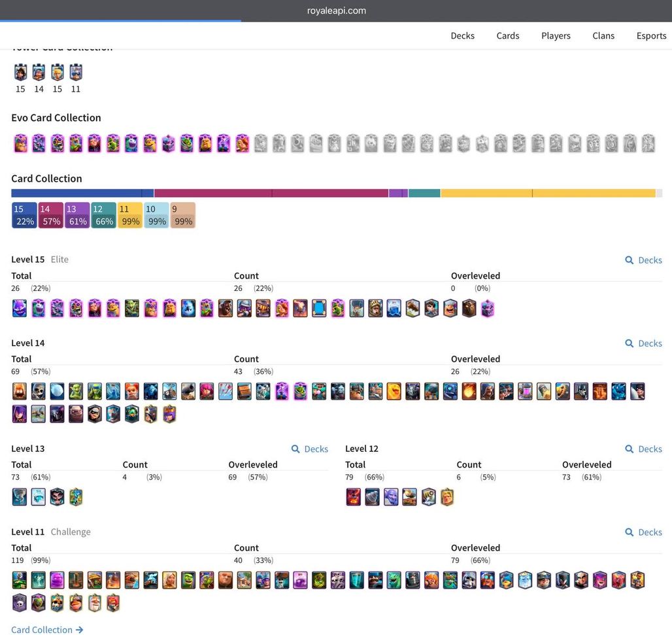The image size is (672, 635).
Task: Click the blue level 15 badge showing 22%
Action: pos(24,215)
